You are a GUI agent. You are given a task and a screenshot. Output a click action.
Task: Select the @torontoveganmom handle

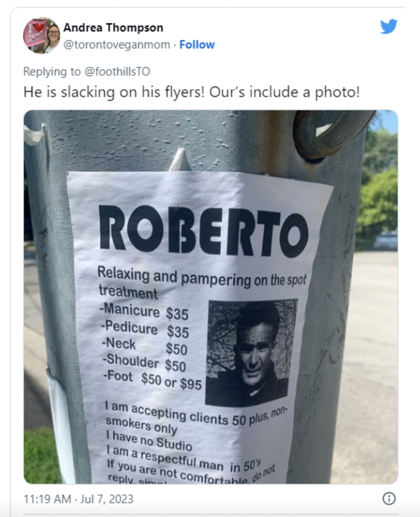click(x=117, y=45)
